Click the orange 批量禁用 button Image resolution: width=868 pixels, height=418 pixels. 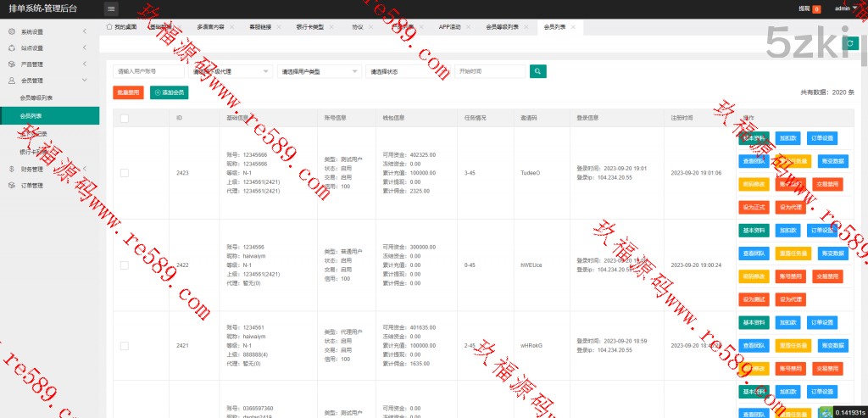[128, 92]
